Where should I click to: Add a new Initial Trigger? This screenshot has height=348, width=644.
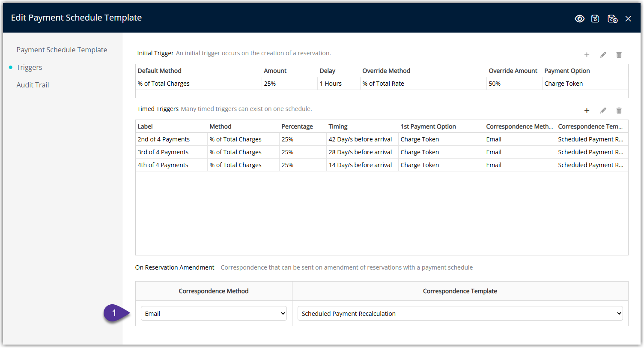[587, 55]
